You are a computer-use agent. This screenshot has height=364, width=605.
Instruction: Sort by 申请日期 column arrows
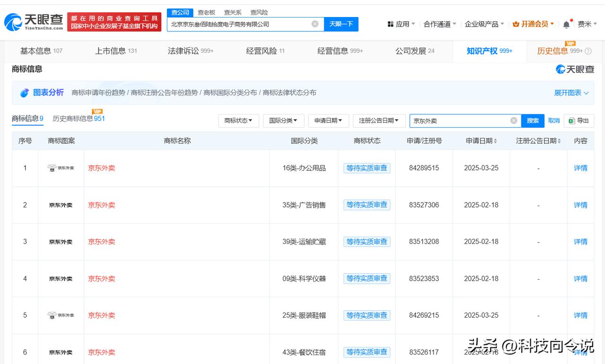[495, 141]
